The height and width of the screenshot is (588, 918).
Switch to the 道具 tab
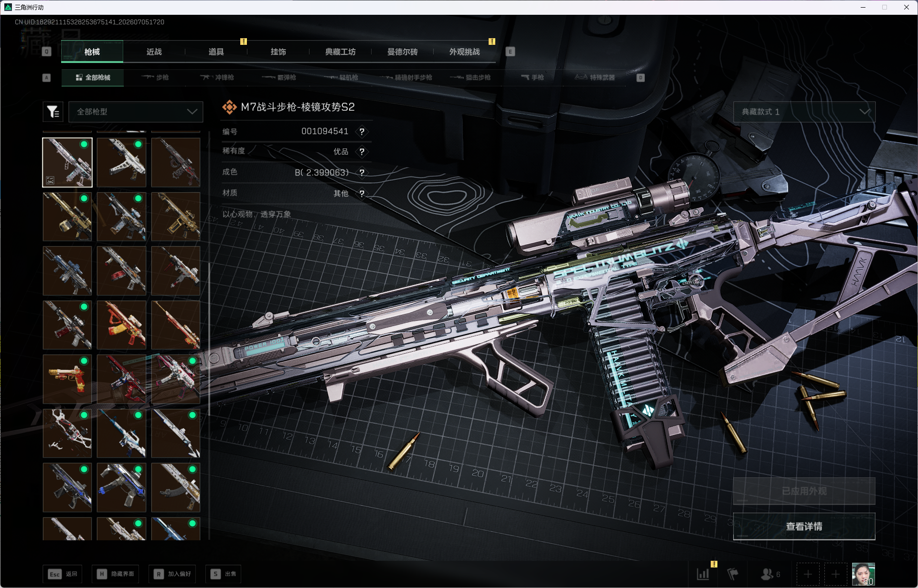[x=216, y=52]
